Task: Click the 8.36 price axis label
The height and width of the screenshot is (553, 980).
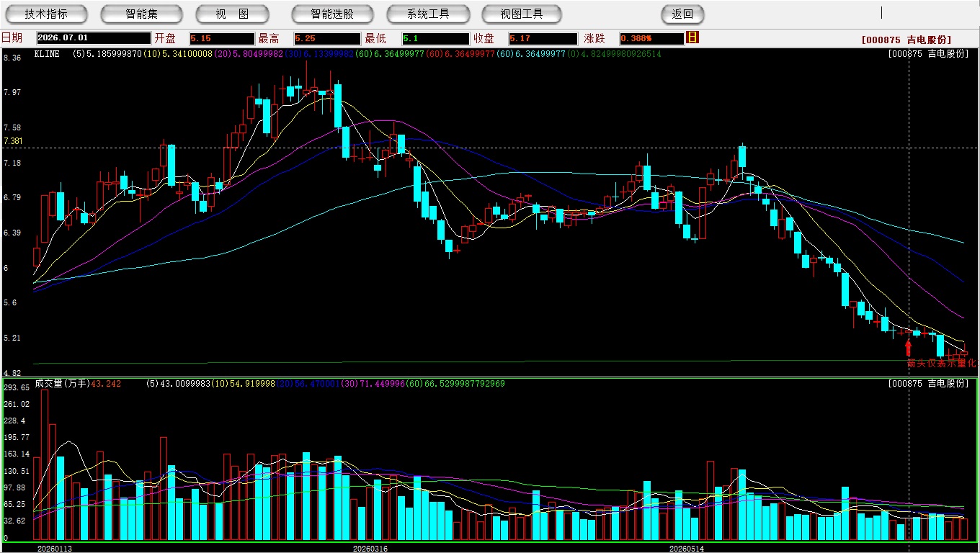Action: (12, 58)
